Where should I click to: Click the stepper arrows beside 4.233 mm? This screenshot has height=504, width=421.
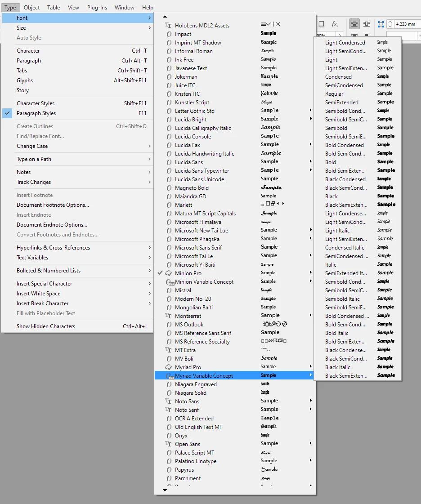(x=390, y=24)
